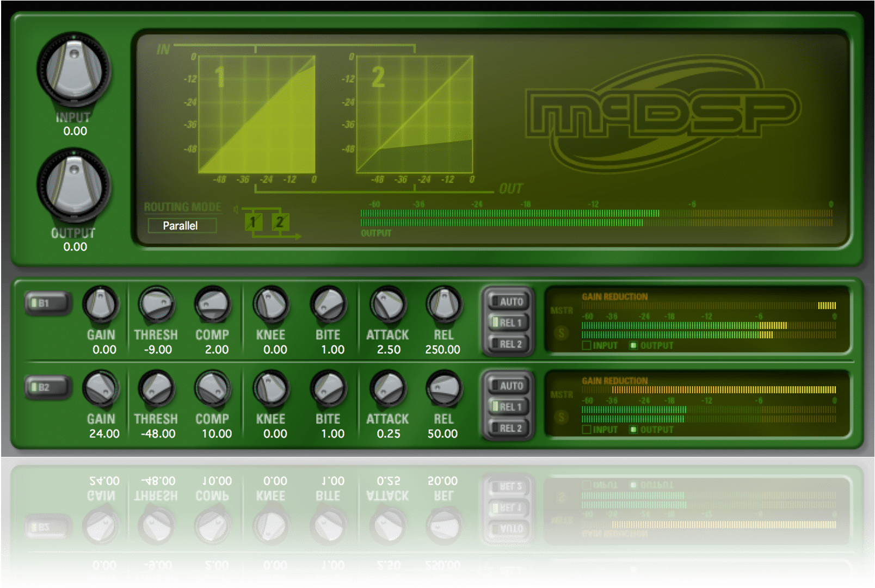
Task: Toggle the MSTR S solo button for band 1
Action: point(561,333)
